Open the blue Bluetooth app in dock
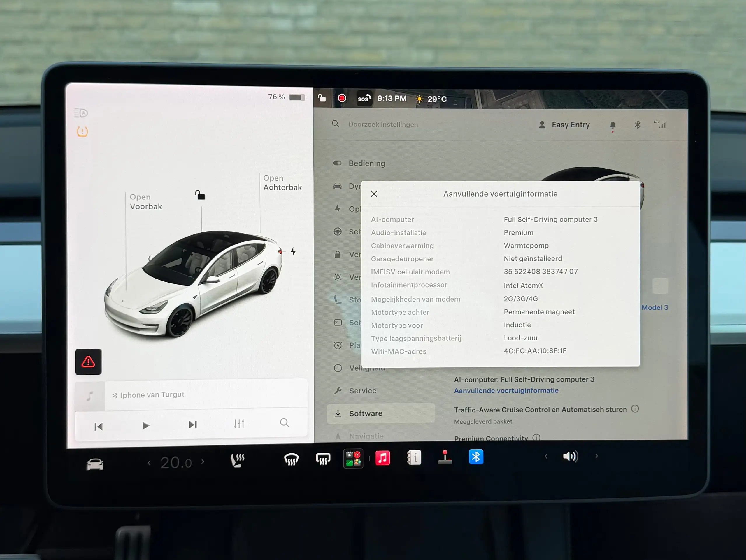Viewport: 746px width, 560px height. [x=476, y=457]
